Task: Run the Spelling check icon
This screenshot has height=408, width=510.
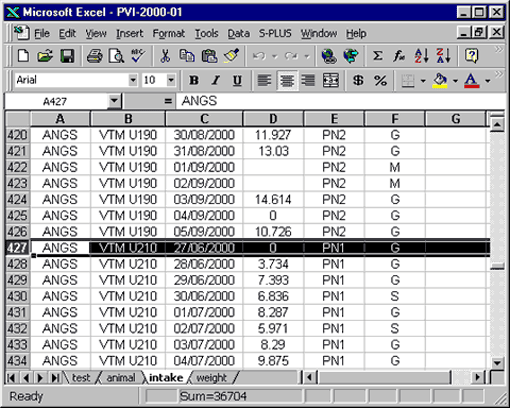Action: tap(138, 56)
